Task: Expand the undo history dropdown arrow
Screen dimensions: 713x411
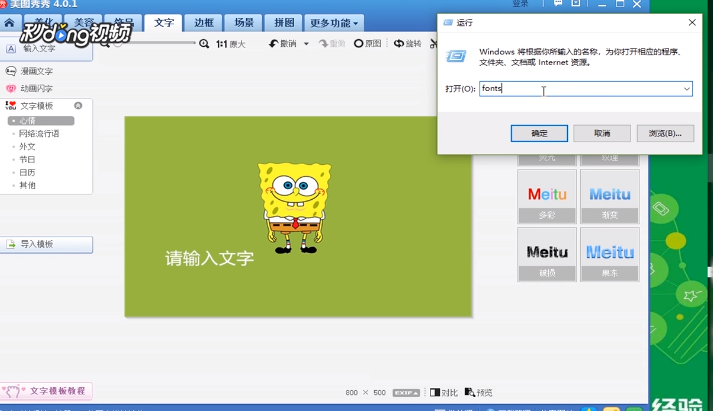Action: click(x=306, y=44)
